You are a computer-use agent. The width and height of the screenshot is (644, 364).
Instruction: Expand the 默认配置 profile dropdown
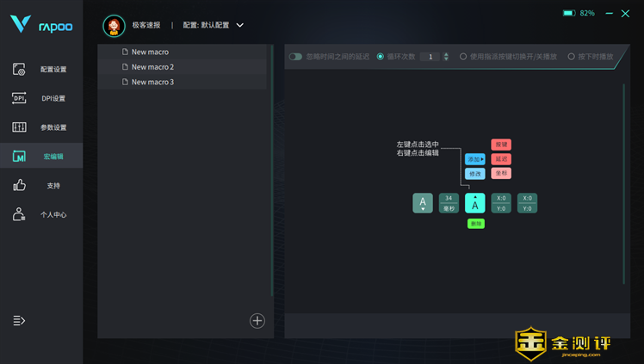pyautogui.click(x=240, y=26)
